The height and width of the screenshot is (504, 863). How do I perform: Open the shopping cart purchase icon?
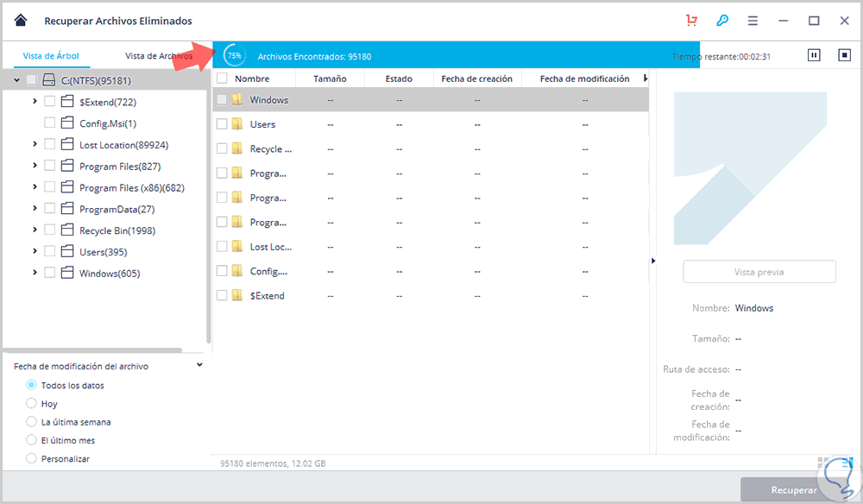point(690,20)
